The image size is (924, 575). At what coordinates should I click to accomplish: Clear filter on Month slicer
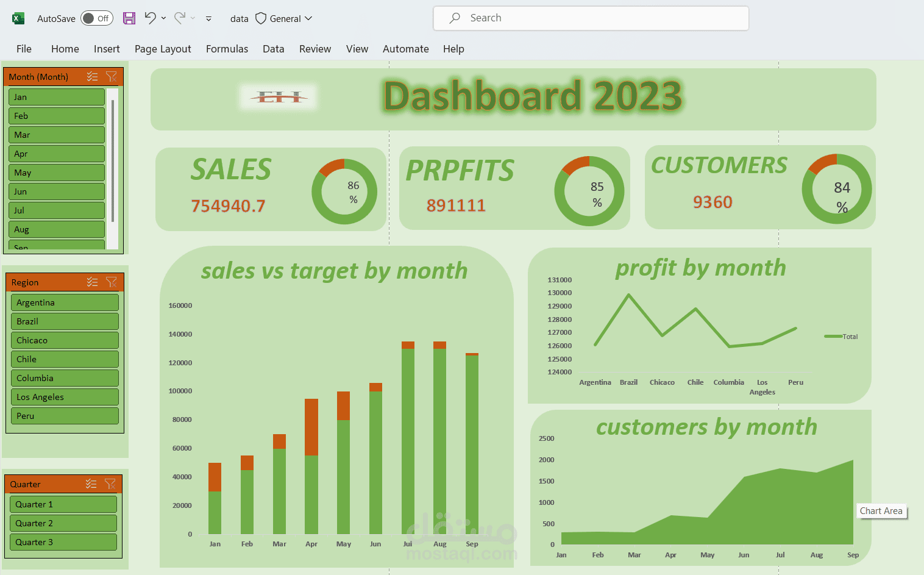point(112,76)
